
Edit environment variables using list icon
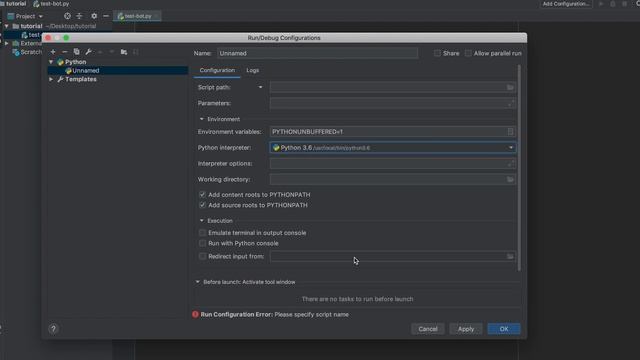(510, 131)
